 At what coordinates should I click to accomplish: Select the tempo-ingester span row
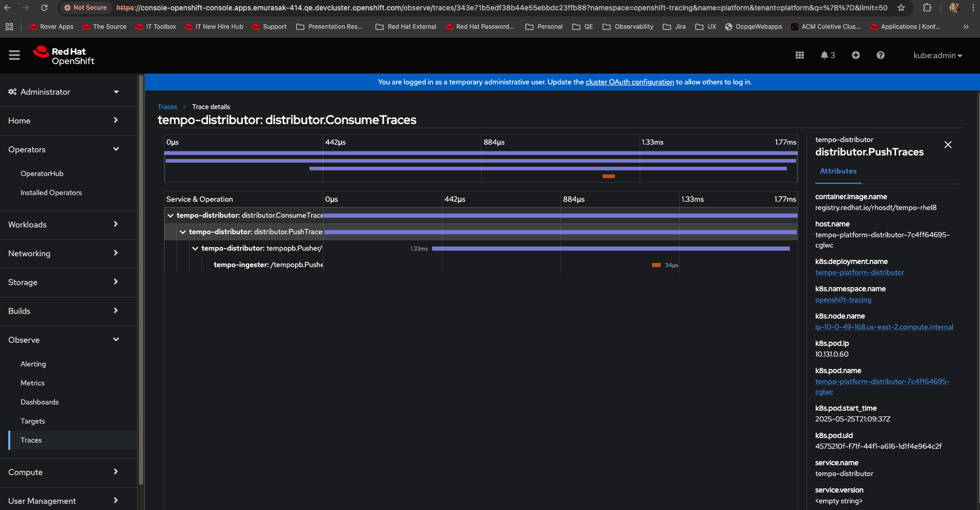pos(481,265)
